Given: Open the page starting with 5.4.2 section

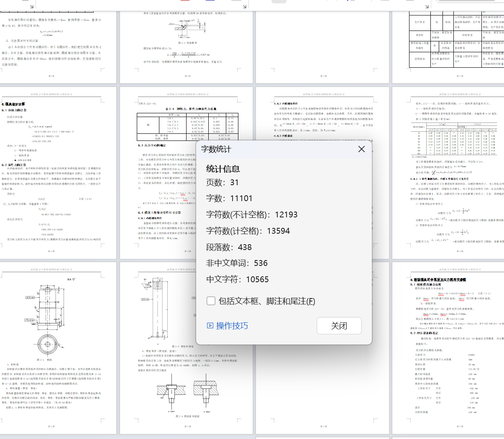Looking at the screenshot, I should pyautogui.click(x=322, y=113).
